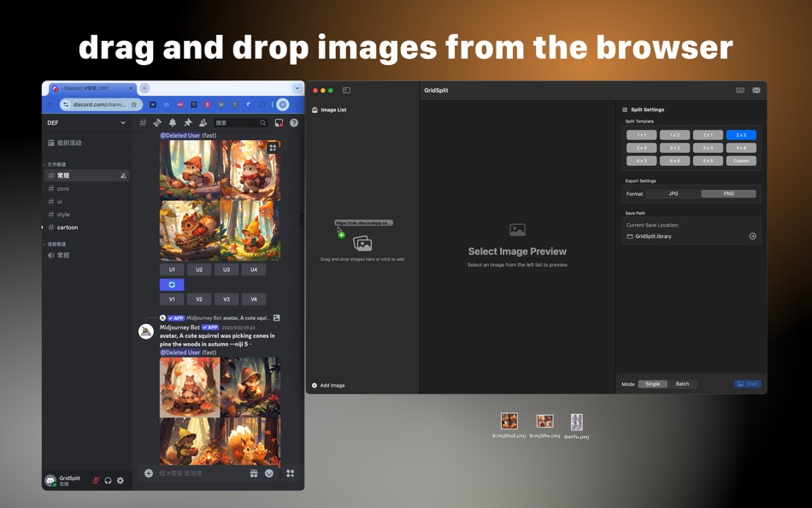Open Discord's pinned messages icon

[188, 123]
